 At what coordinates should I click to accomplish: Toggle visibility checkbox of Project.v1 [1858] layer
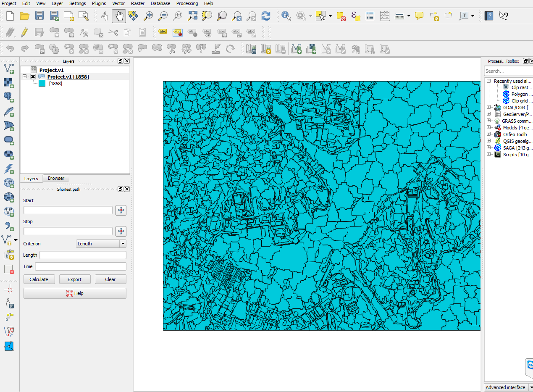[x=33, y=77]
